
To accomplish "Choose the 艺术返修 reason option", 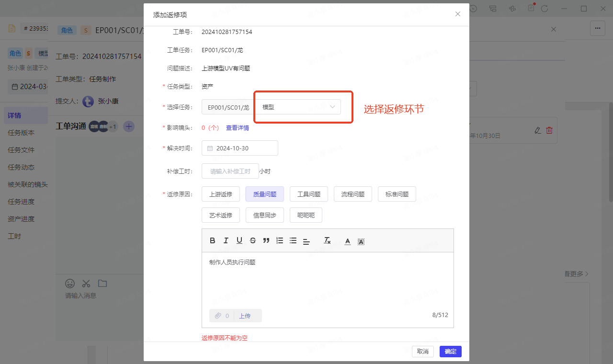I will coord(221,215).
